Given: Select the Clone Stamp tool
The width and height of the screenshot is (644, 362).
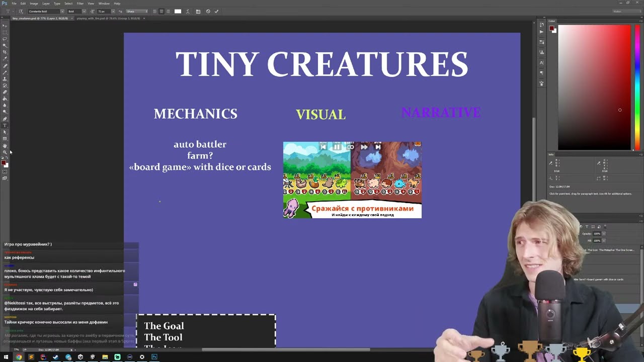Looking at the screenshot, I should (5, 79).
